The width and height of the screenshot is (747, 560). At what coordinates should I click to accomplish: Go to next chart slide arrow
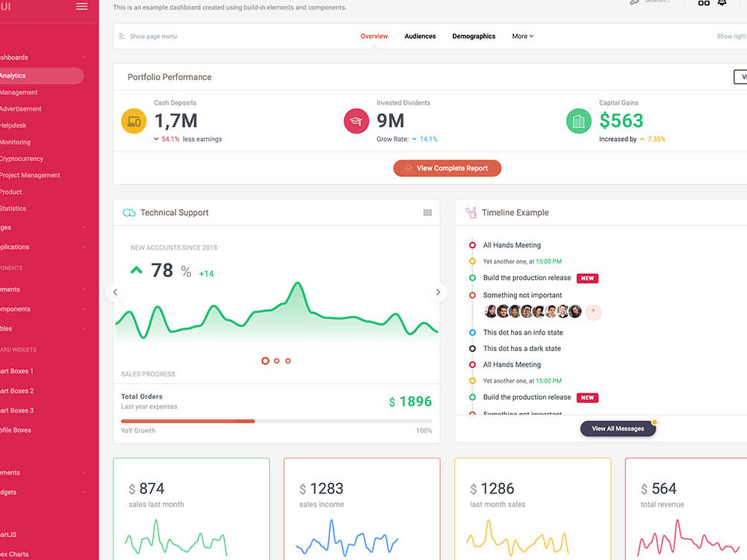(x=438, y=292)
